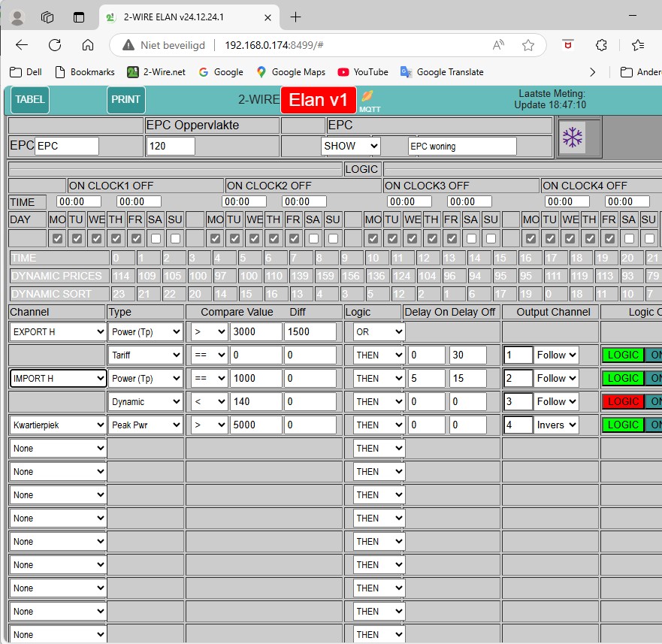662x644 pixels.
Task: Open the EPC SHOW dropdown
Action: pos(350,146)
